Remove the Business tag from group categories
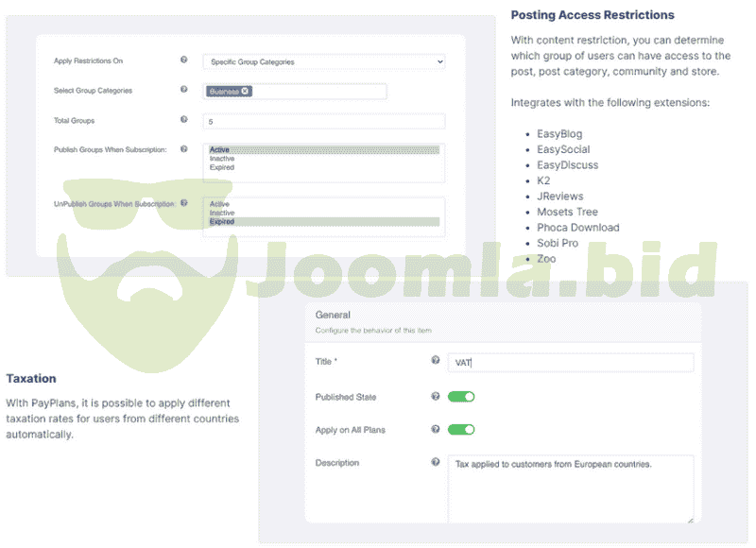Viewport: 756px width, 548px height. pos(246,92)
